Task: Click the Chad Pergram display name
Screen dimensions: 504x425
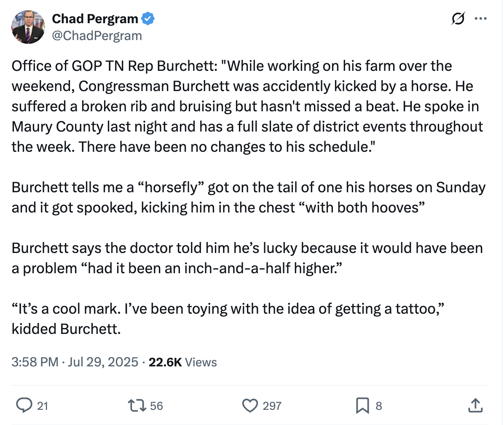Action: [x=95, y=19]
